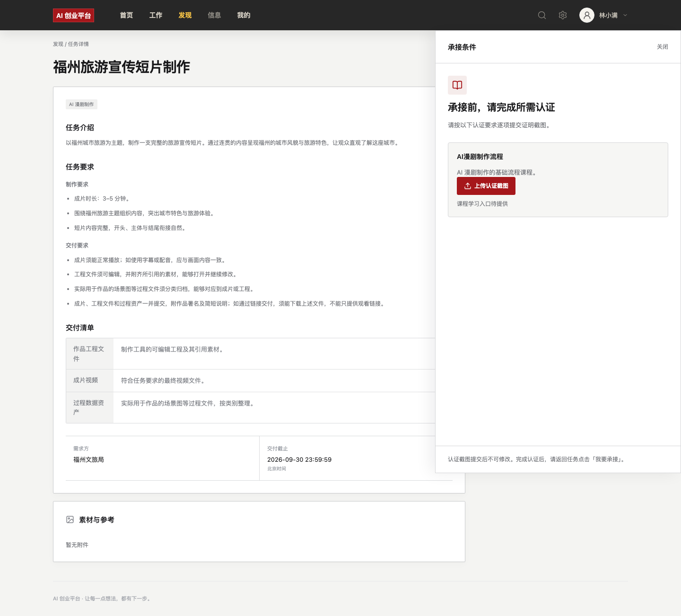Viewport: 681px width, 616px height.
Task: Click the 林小满 username
Action: click(x=608, y=15)
